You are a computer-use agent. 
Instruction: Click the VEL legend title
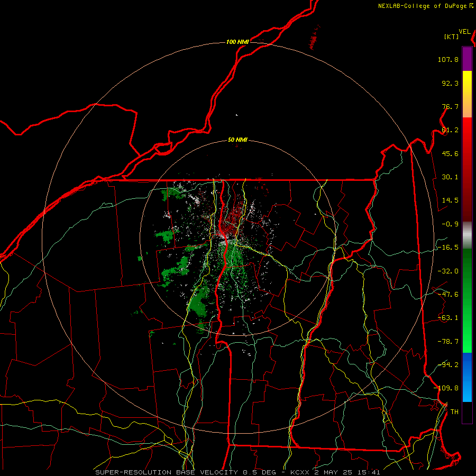(464, 32)
